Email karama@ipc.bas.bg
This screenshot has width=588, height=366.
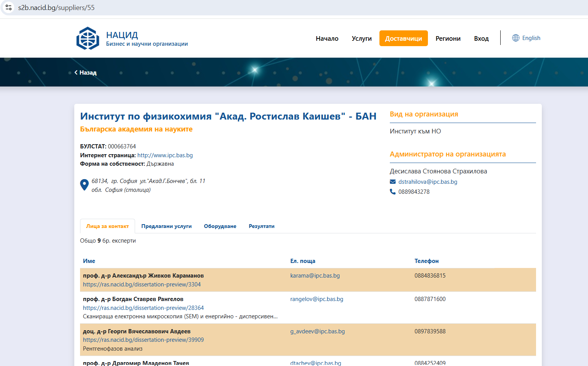315,276
